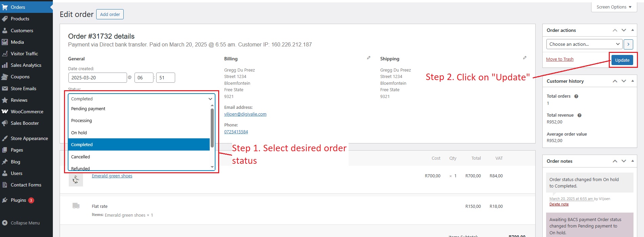Click the Emerald green shoes product thumbnail
644x237 pixels.
tap(76, 179)
